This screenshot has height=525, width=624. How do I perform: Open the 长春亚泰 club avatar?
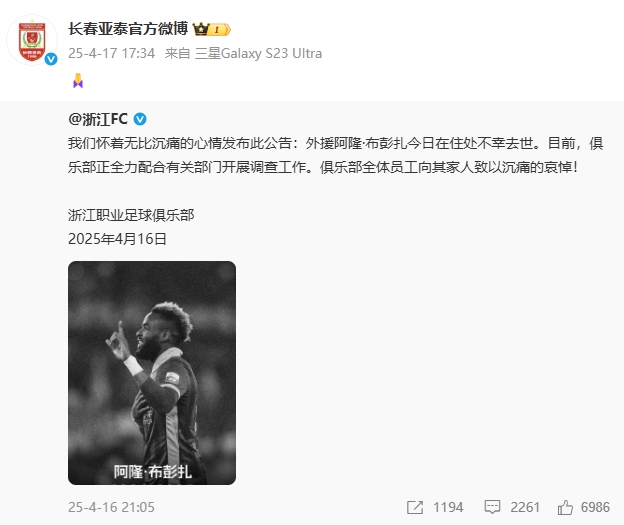click(x=32, y=40)
